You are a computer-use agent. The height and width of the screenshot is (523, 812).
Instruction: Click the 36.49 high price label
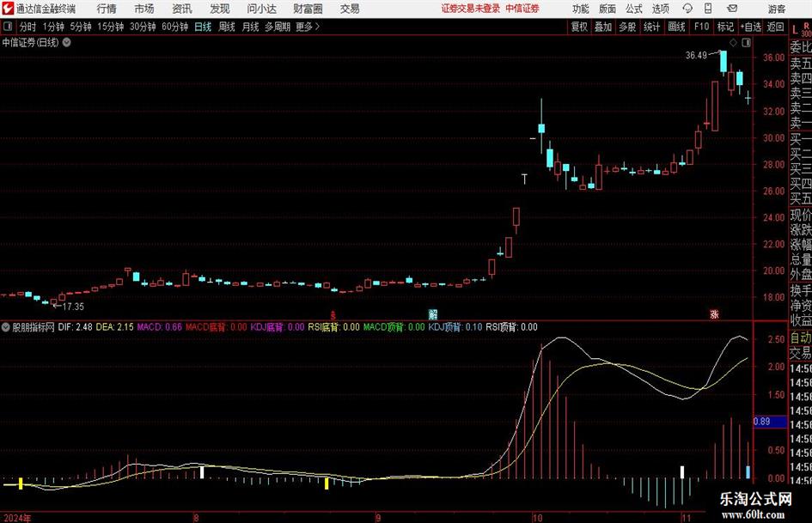click(x=696, y=55)
